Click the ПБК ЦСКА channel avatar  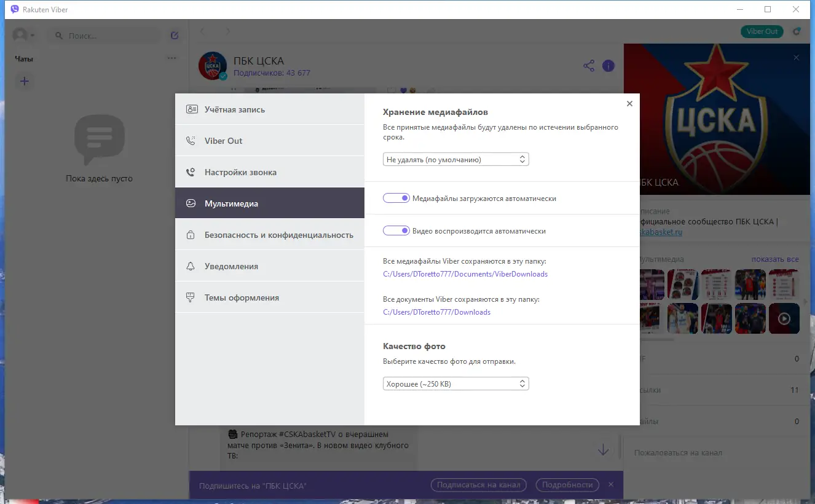pyautogui.click(x=213, y=66)
